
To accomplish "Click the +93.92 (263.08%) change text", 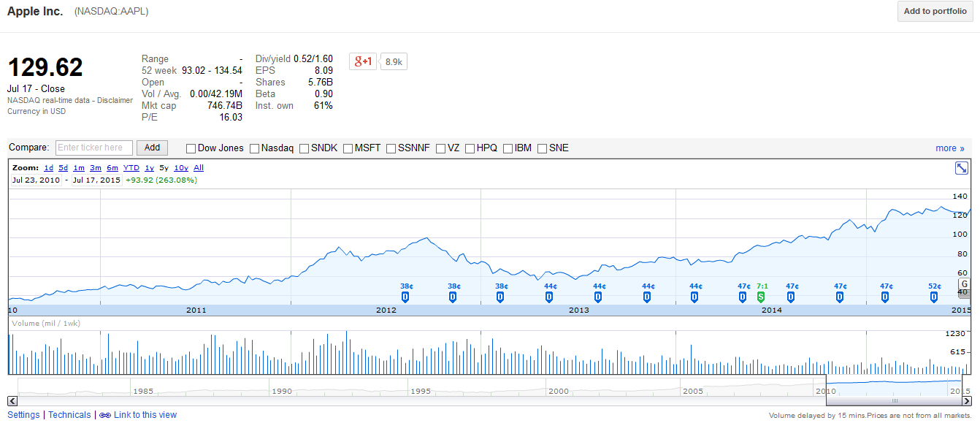I will (x=161, y=180).
